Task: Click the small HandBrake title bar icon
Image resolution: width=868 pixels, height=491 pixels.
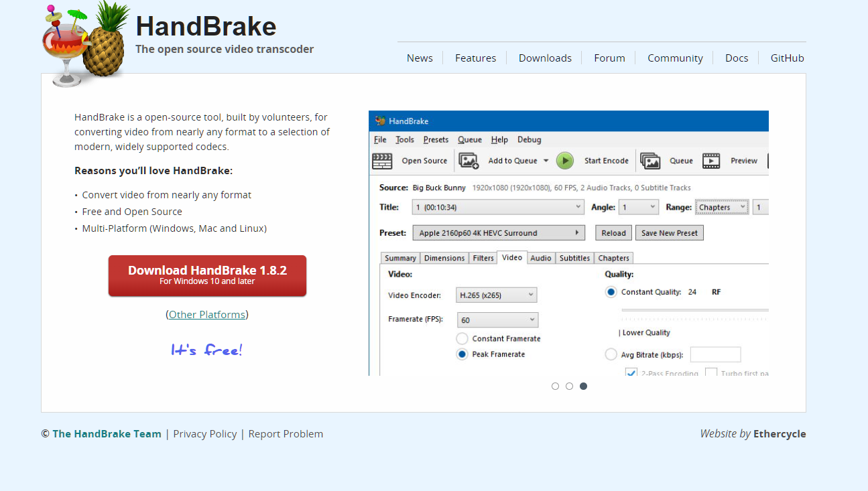Action: point(380,121)
